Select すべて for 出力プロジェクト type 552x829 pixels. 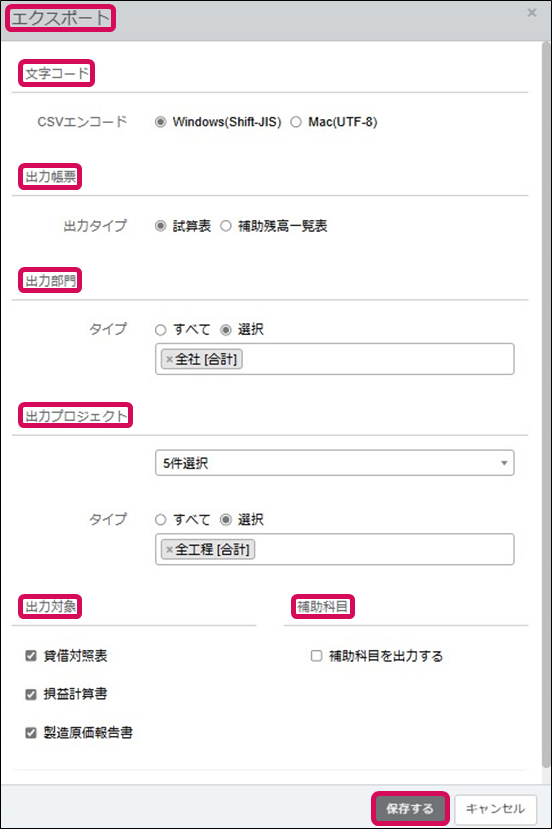pos(160,520)
